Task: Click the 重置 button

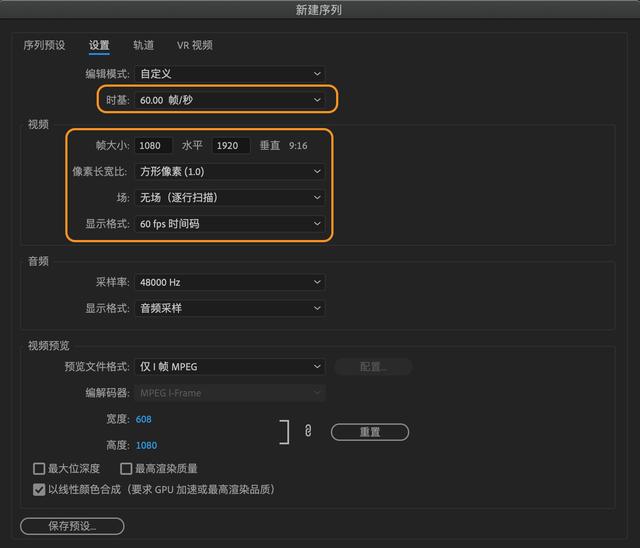Action: coord(370,432)
